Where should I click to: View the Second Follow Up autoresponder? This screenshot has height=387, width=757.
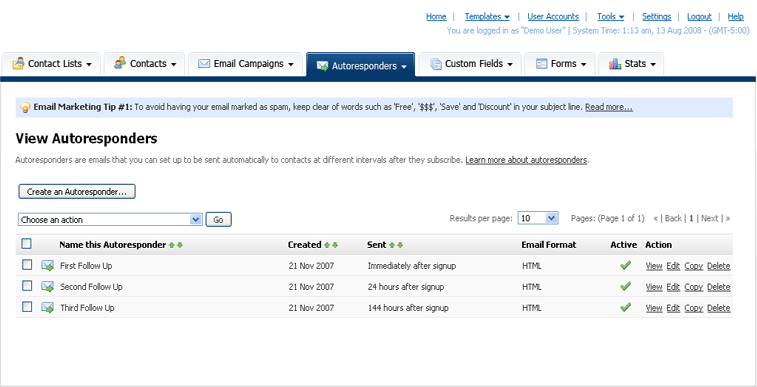pyautogui.click(x=654, y=287)
